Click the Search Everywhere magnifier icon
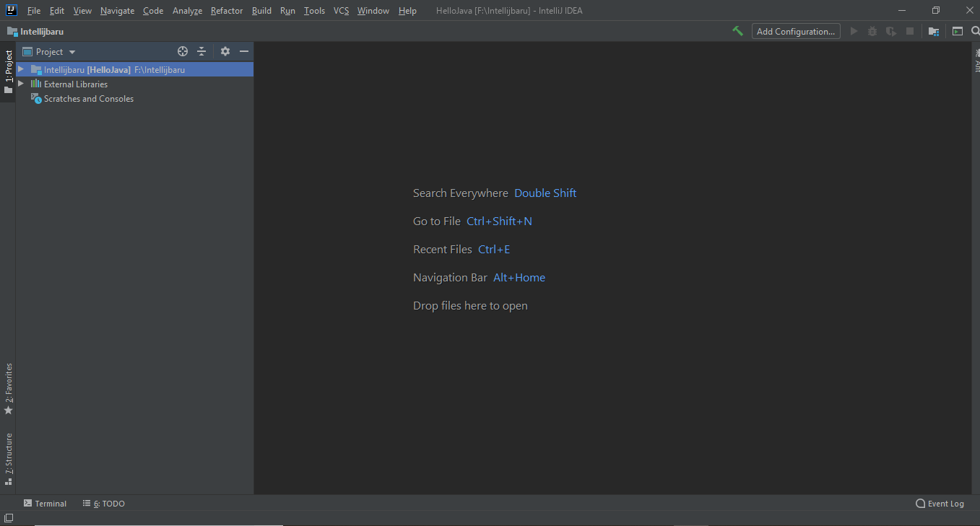Screen dimensions: 980x526 click(x=975, y=31)
